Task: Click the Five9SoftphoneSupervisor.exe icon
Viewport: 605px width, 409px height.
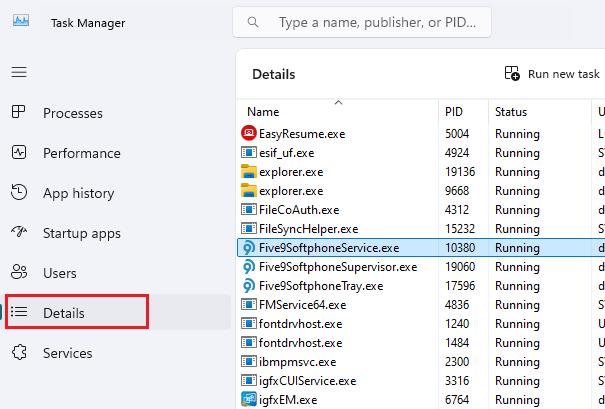Action: [x=249, y=266]
